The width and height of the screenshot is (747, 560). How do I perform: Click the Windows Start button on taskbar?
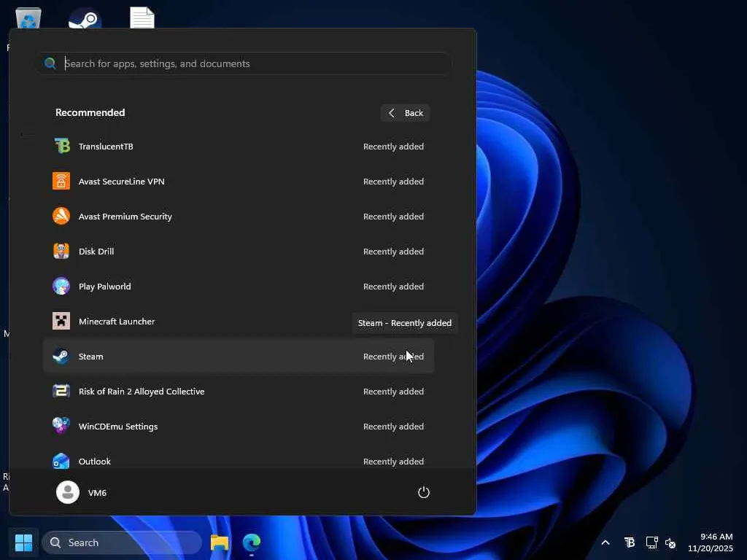point(23,542)
